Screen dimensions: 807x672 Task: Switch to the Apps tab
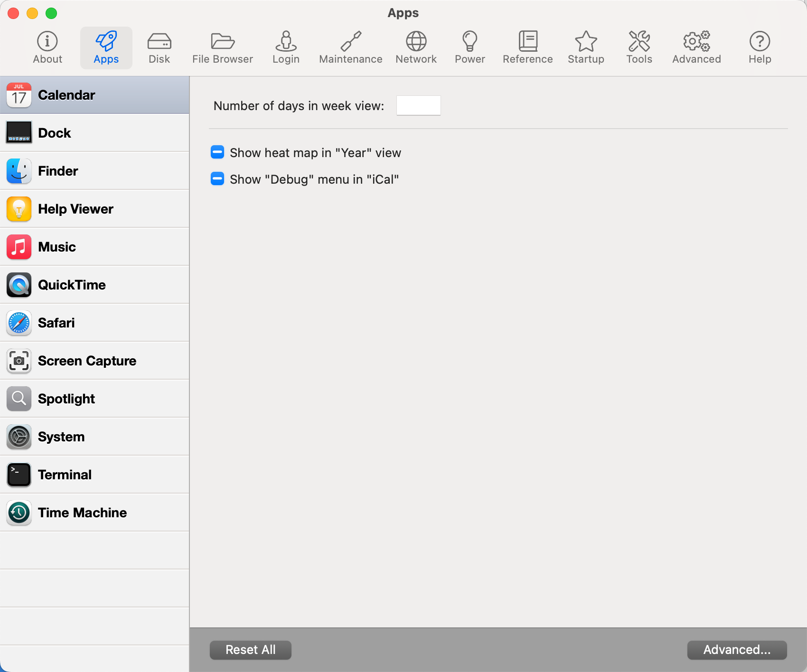106,47
